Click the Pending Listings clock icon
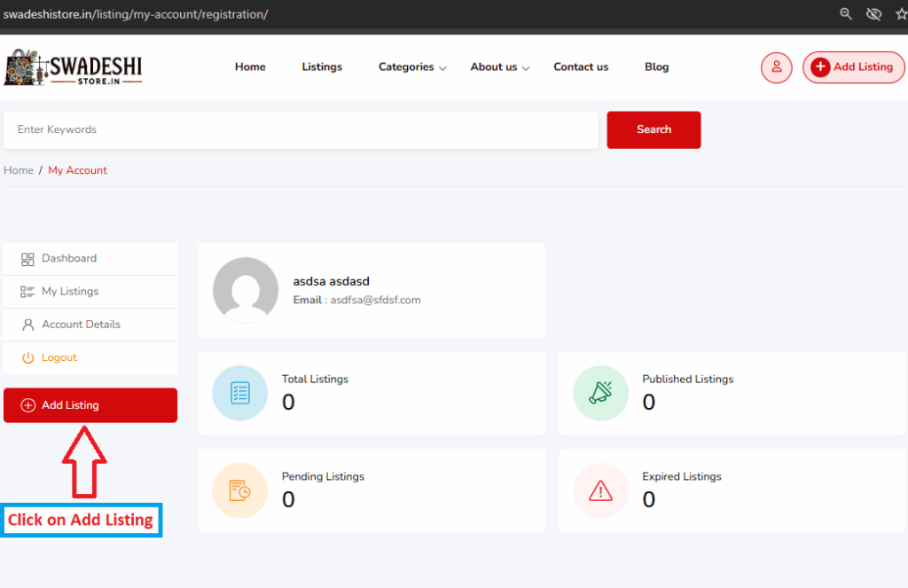Viewport: 908px width, 588px height. [x=239, y=490]
